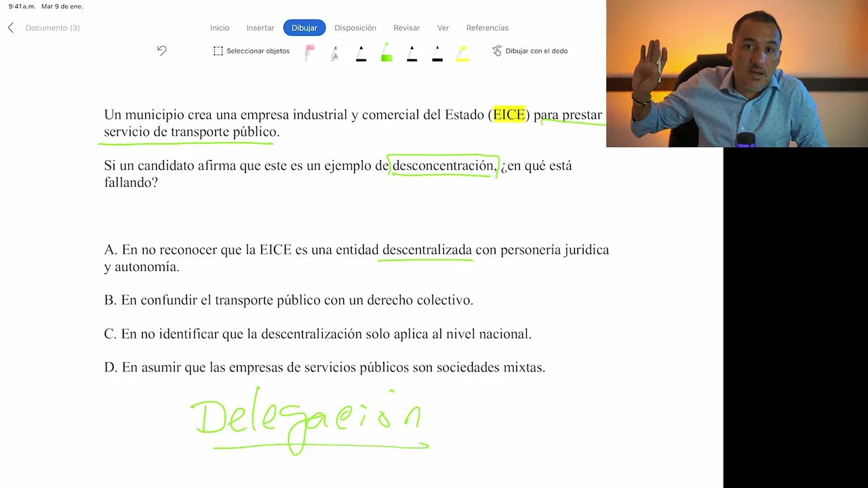Pick the black pen left of the green pen
The height and width of the screenshot is (488, 868).
361,53
